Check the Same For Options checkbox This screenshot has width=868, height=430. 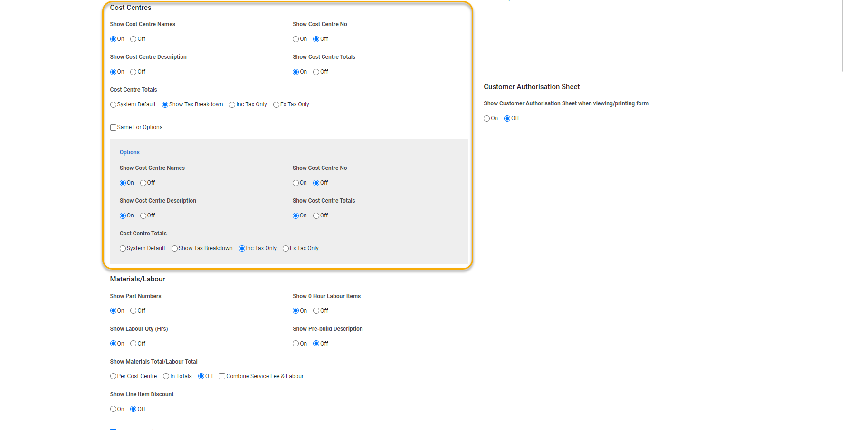113,127
